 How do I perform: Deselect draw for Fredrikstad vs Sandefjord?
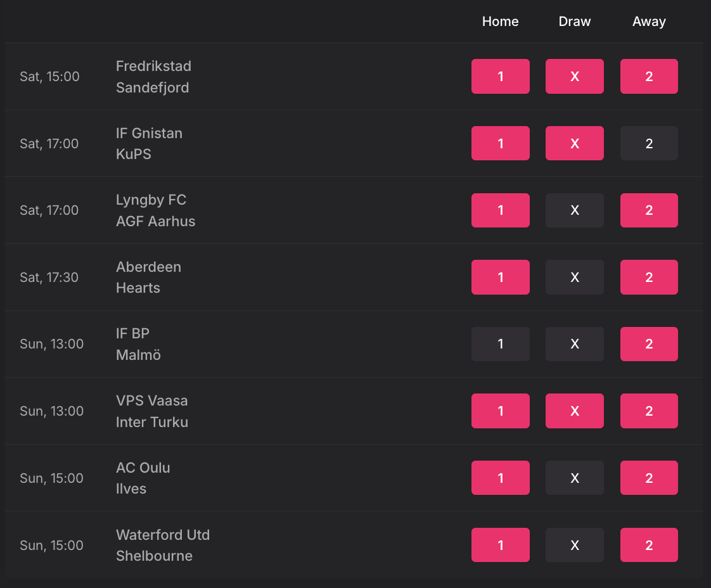575,76
